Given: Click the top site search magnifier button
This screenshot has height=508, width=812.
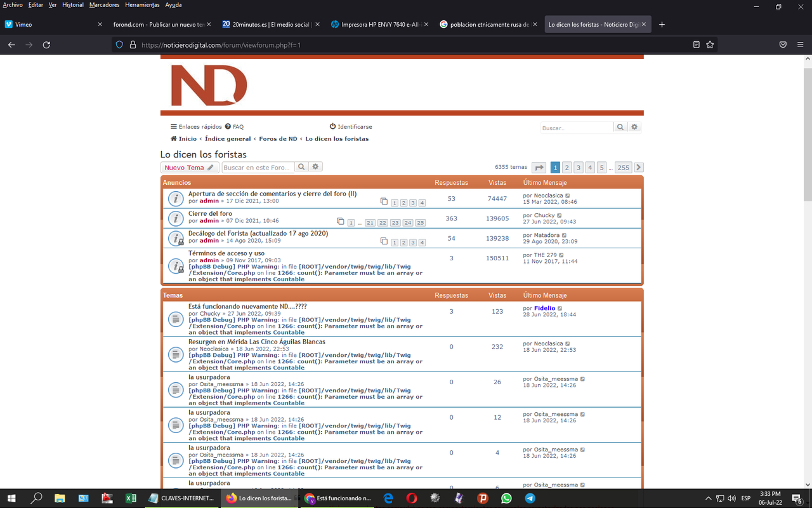Looking at the screenshot, I should (x=620, y=128).
